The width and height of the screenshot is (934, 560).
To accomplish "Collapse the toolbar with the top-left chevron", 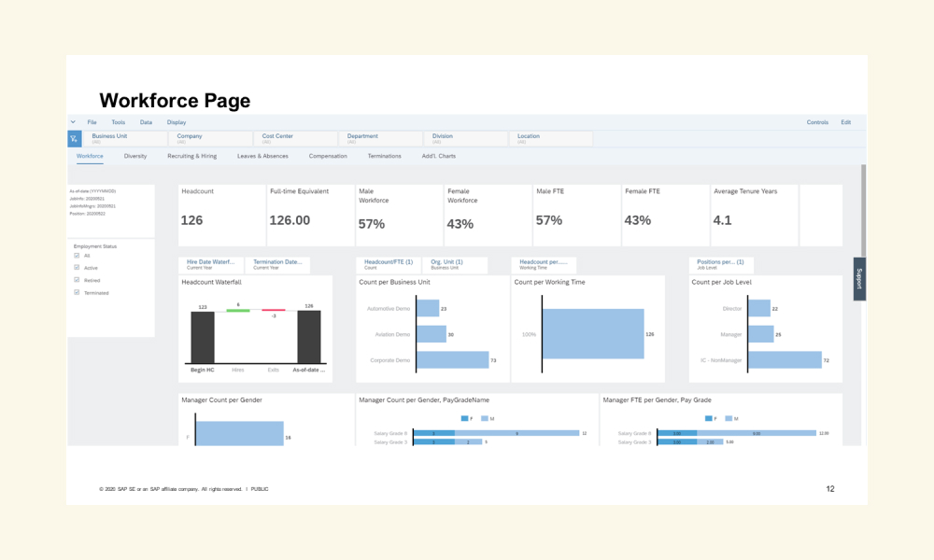I will [73, 122].
